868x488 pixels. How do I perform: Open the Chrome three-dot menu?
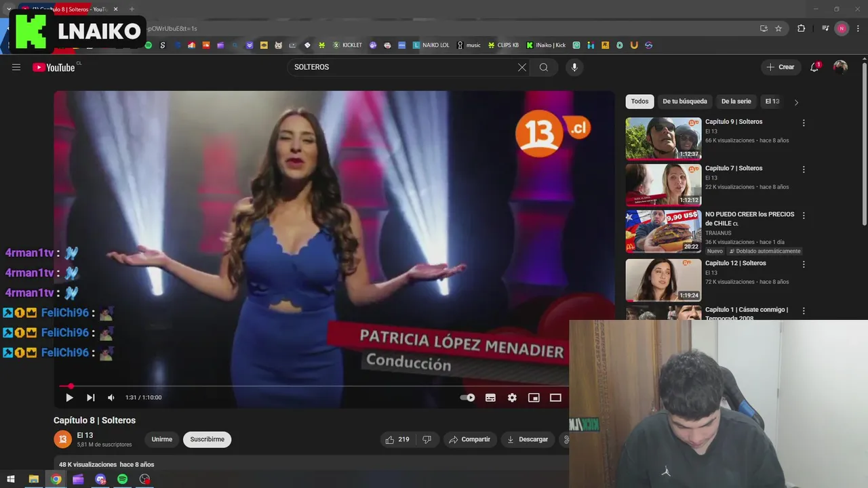pos(859,28)
